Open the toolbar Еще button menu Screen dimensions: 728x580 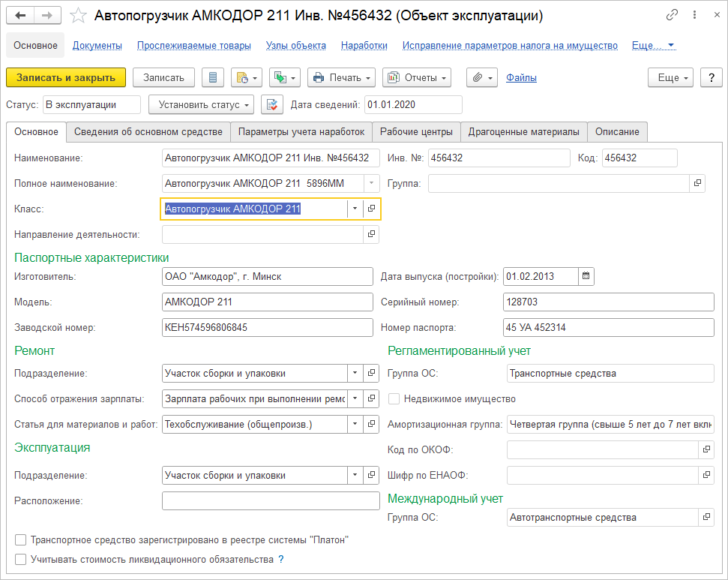(x=670, y=77)
